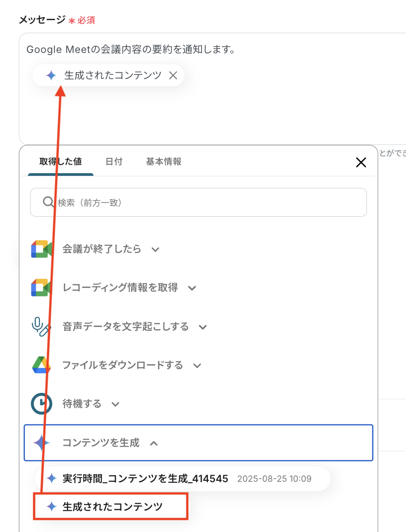Viewport: 406px width, 532px height.
Task: Click clock icon beside 待機する
Action: click(x=41, y=404)
